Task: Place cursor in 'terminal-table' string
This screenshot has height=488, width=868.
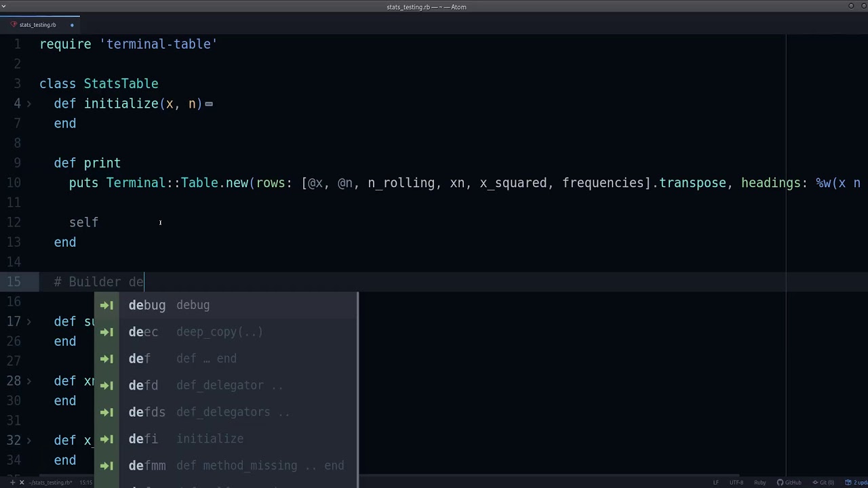Action: click(158, 44)
